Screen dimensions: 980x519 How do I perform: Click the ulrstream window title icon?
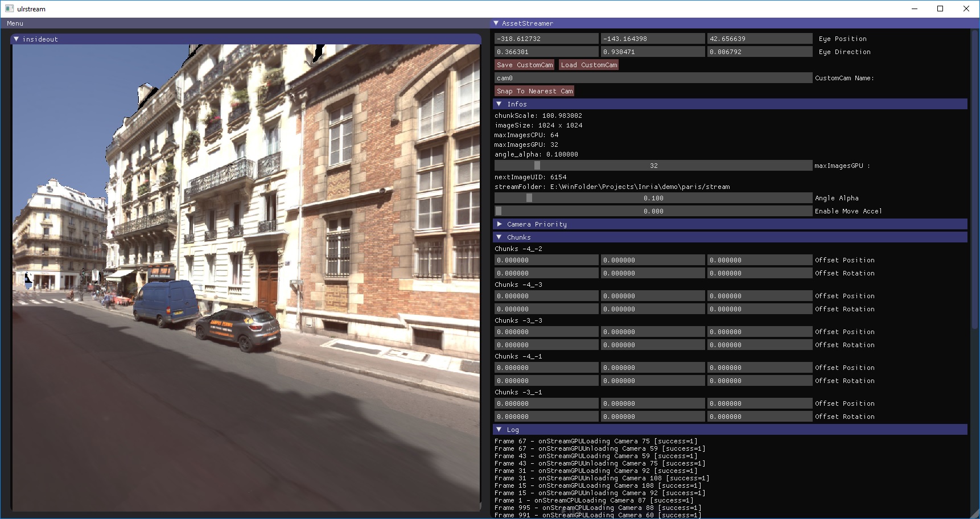[x=9, y=9]
